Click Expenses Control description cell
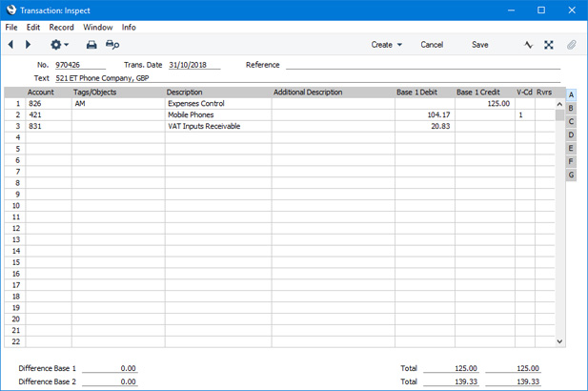 218,104
